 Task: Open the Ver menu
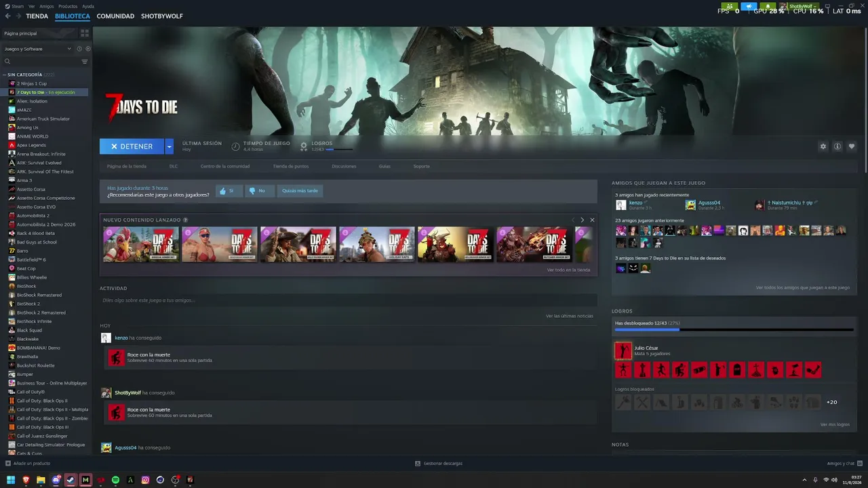click(32, 6)
